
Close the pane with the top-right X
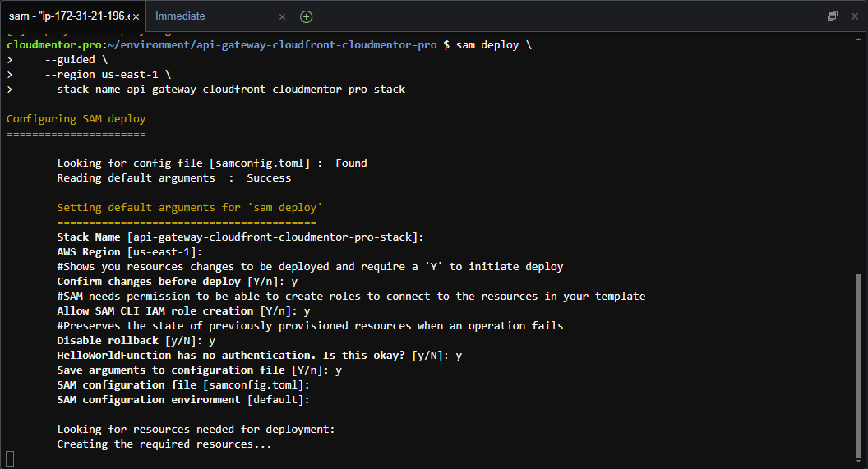[853, 16]
